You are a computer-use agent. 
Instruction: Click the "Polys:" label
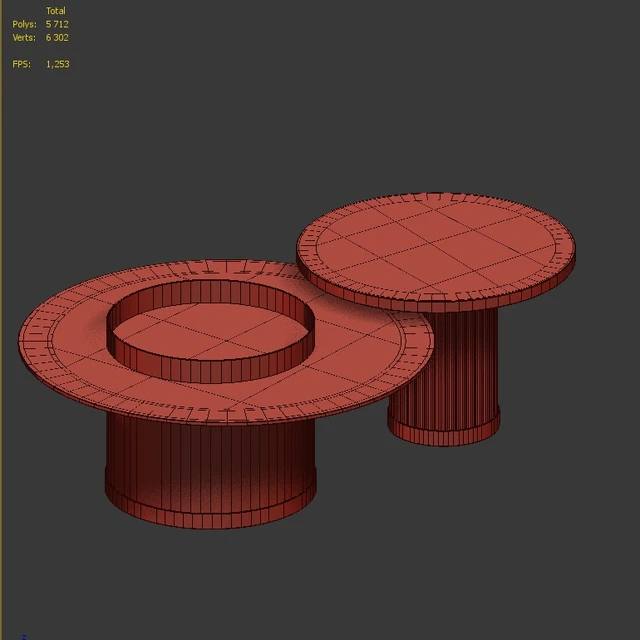coord(24,24)
